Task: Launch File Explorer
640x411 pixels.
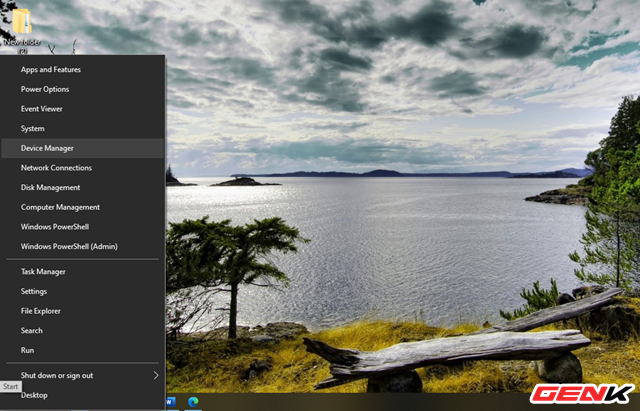Action: pos(41,311)
